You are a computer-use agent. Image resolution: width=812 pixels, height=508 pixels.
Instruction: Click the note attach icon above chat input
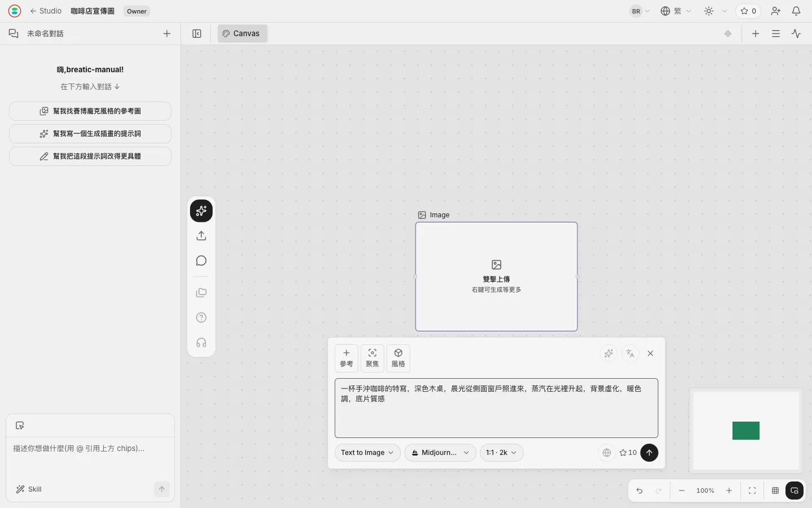coord(20,426)
